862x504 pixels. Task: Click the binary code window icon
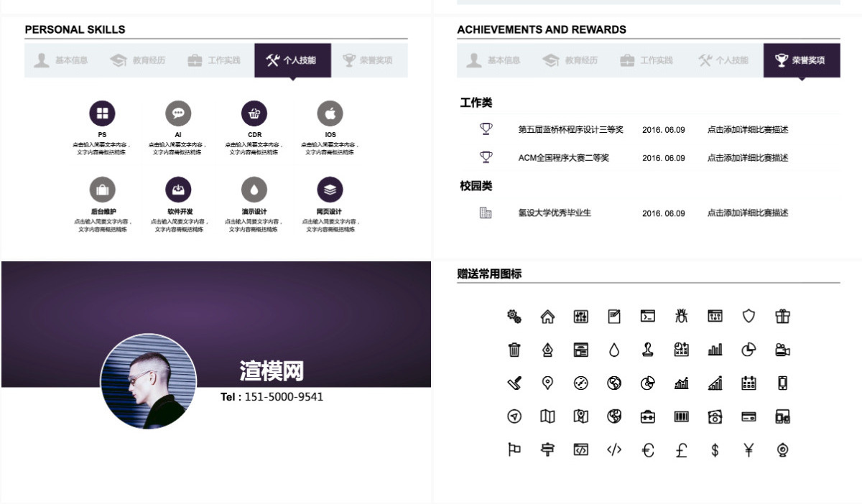click(x=715, y=316)
